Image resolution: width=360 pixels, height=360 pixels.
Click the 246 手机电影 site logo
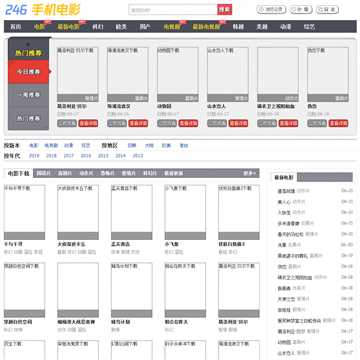pyautogui.click(x=43, y=10)
